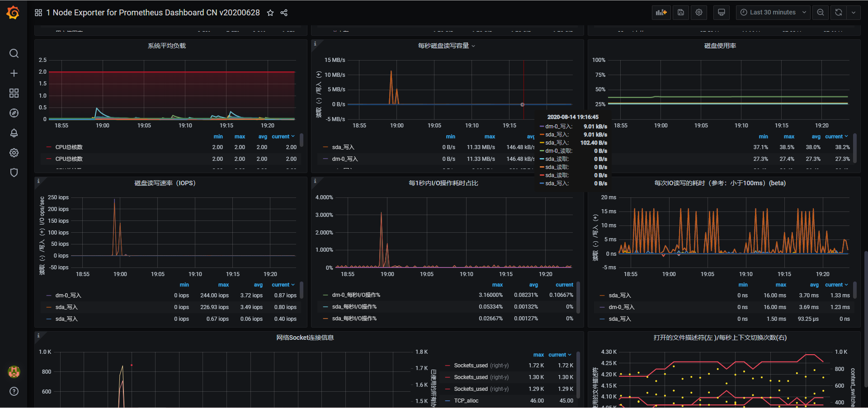Open dashboard settings gear in top toolbar
The height and width of the screenshot is (408, 868).
point(699,13)
